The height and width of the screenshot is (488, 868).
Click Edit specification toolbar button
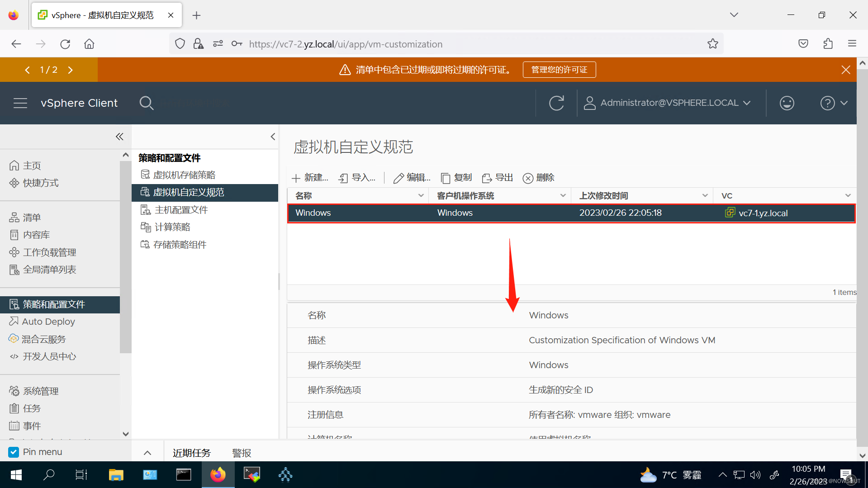[412, 178]
